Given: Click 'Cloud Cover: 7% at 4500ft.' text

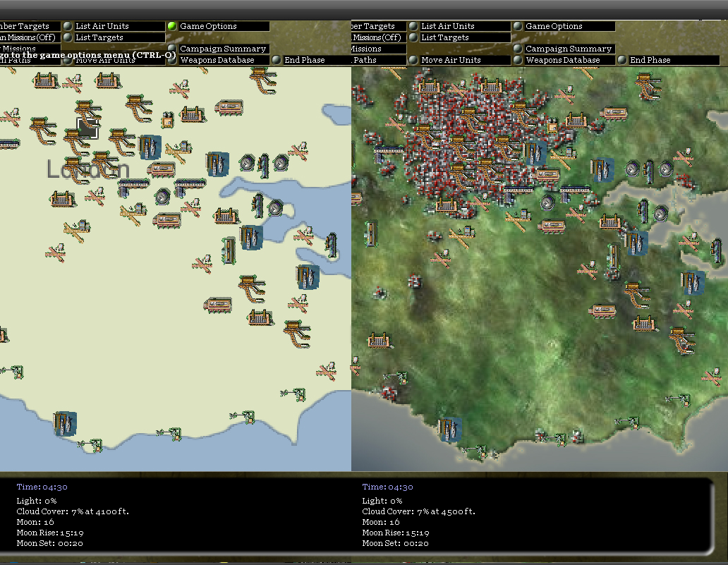Looking at the screenshot, I should click(419, 511).
